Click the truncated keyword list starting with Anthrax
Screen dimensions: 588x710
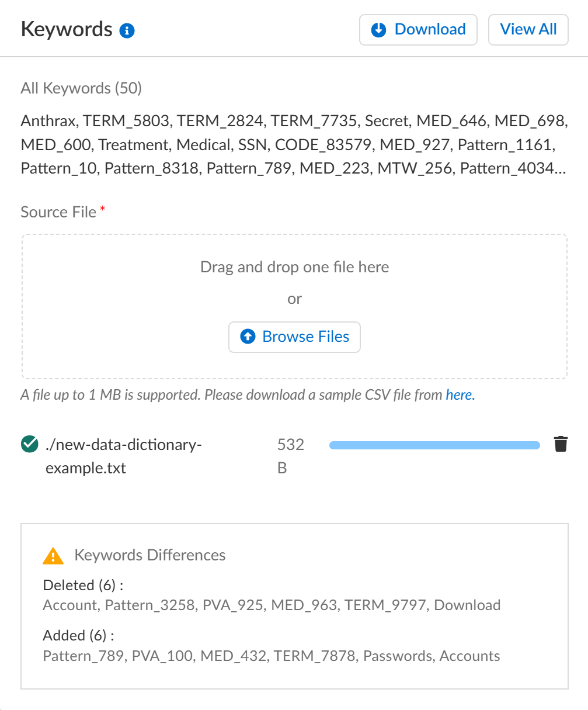click(294, 145)
